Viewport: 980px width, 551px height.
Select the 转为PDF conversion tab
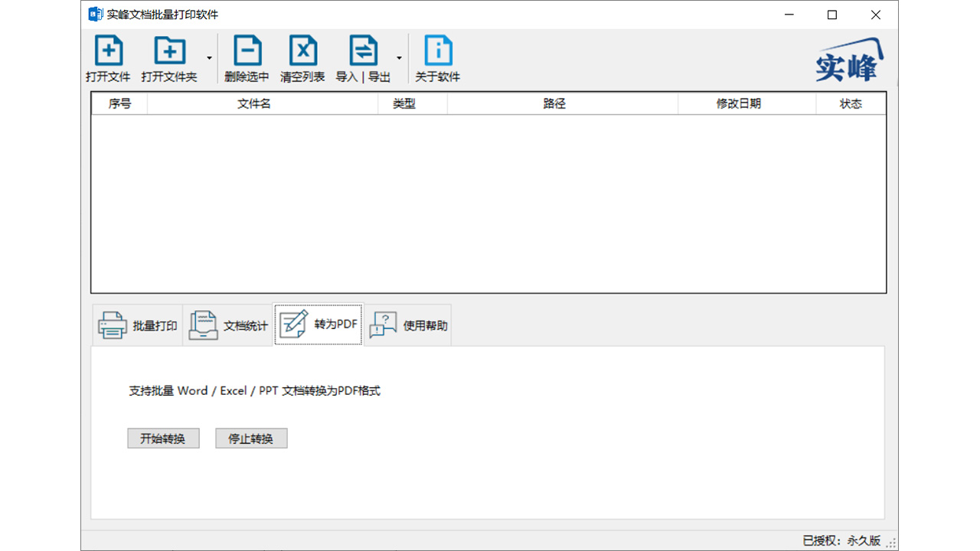pyautogui.click(x=318, y=324)
